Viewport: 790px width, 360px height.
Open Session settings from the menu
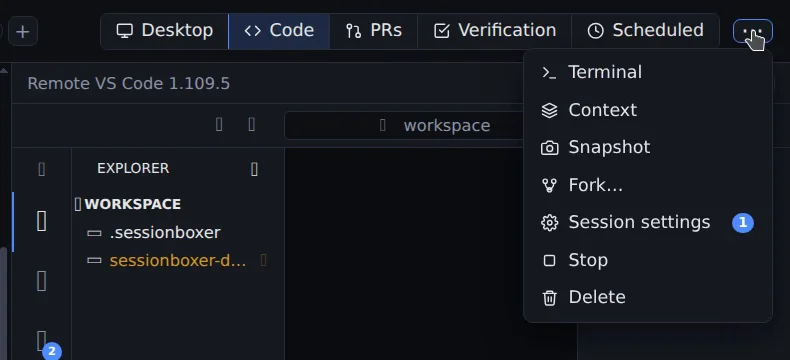point(647,222)
